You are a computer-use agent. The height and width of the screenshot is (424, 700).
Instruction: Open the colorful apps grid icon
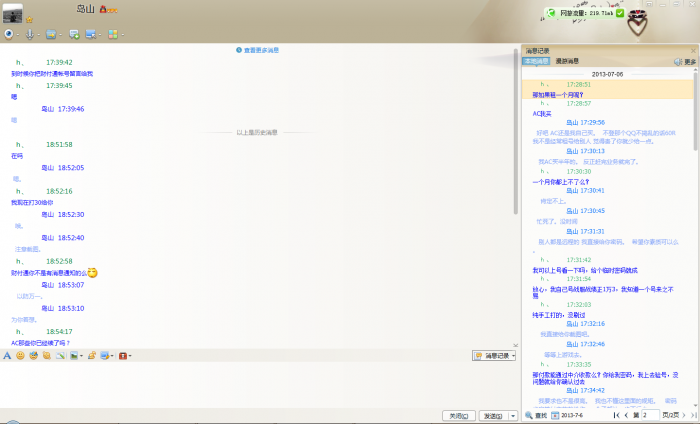(x=113, y=34)
